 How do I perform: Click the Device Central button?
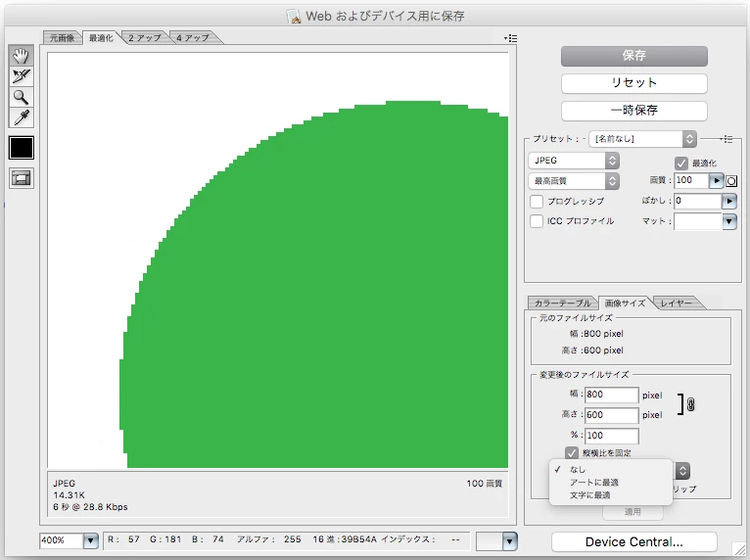pos(633,541)
